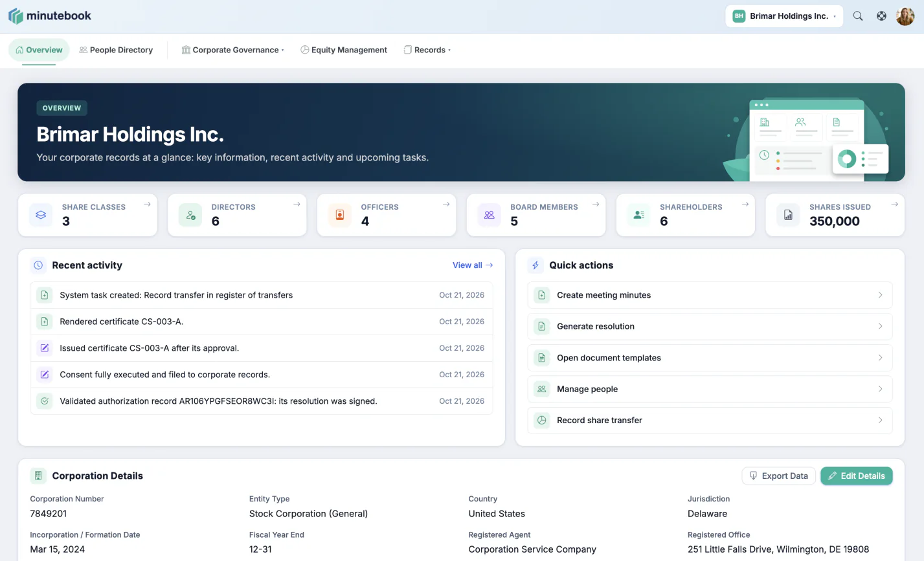The width and height of the screenshot is (924, 561).
Task: Click the Shareholders card icon
Action: (639, 215)
